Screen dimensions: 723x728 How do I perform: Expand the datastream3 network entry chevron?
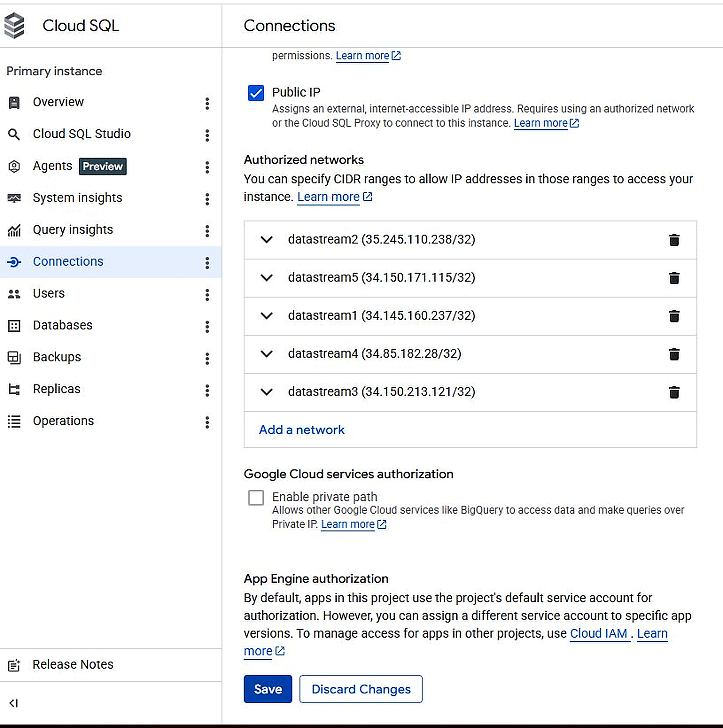[267, 392]
